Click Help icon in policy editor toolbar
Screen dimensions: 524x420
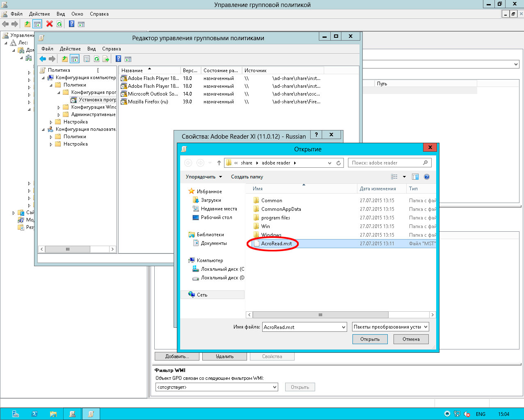coord(118,59)
